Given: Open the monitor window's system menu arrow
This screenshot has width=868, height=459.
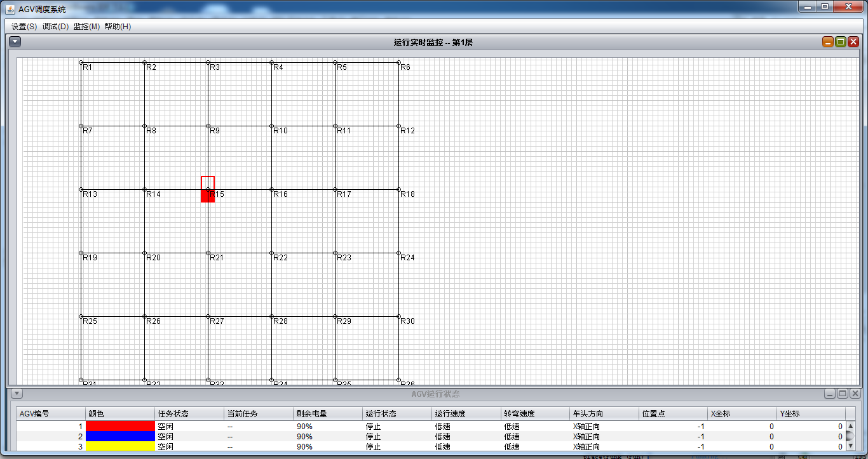Looking at the screenshot, I should tap(15, 42).
